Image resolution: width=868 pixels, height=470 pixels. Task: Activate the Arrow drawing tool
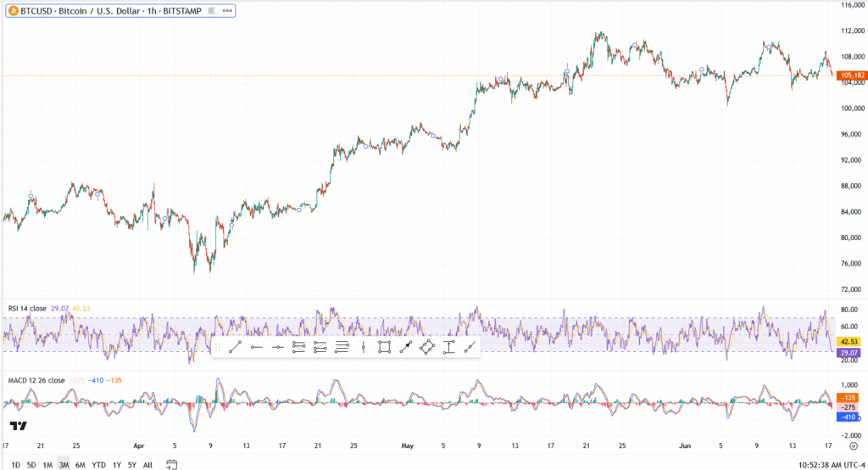click(x=406, y=347)
